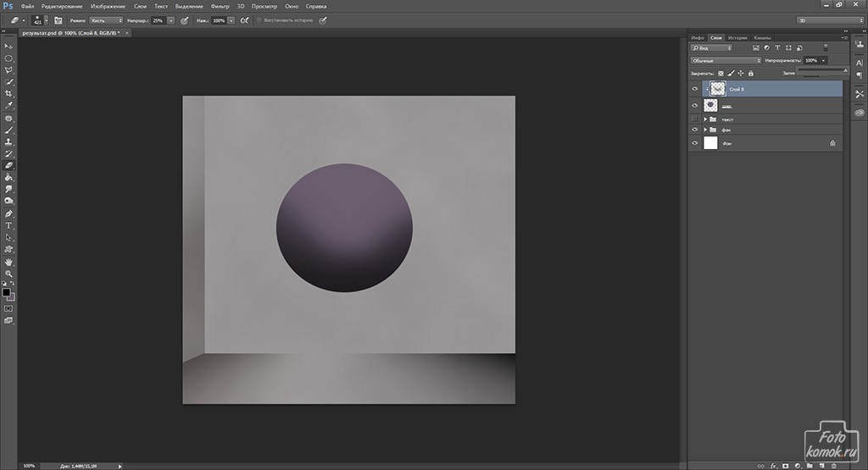Open the Вид layer filter dropdown
Image resolution: width=868 pixels, height=470 pixels.
tap(711, 48)
